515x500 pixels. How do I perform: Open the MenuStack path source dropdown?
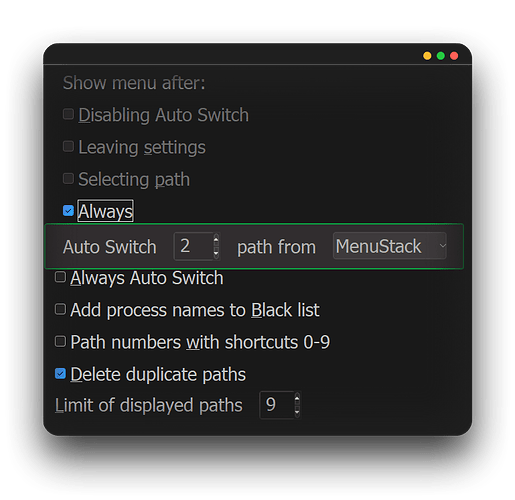389,246
